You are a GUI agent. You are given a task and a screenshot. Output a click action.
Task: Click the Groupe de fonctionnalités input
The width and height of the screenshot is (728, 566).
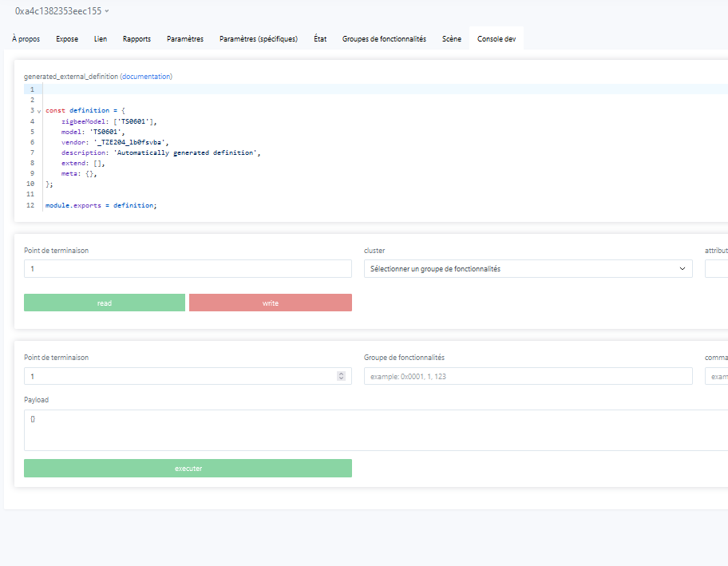point(528,376)
